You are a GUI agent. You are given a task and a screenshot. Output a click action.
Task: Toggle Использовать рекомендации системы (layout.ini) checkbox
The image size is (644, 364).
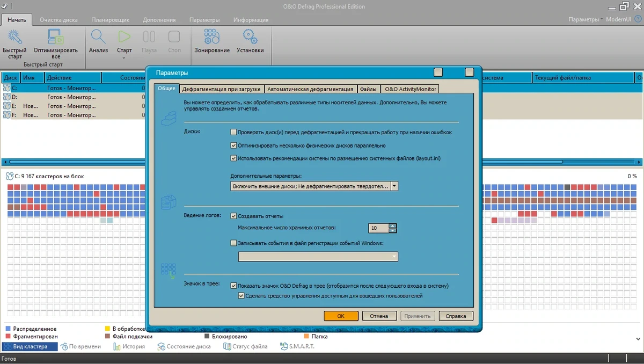tap(233, 158)
